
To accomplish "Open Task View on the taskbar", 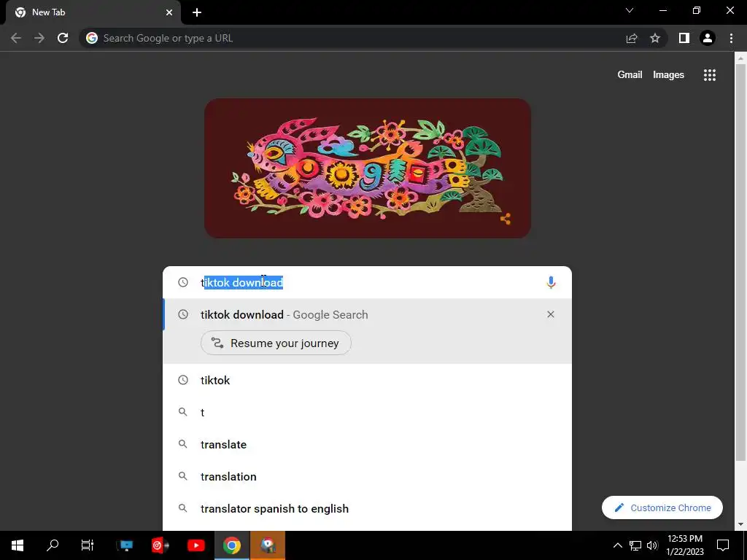I will click(x=88, y=545).
